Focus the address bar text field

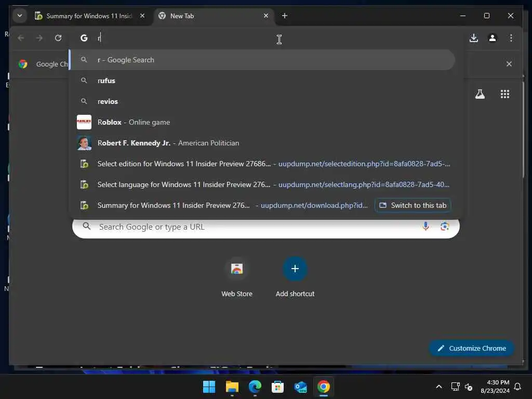click(265, 38)
